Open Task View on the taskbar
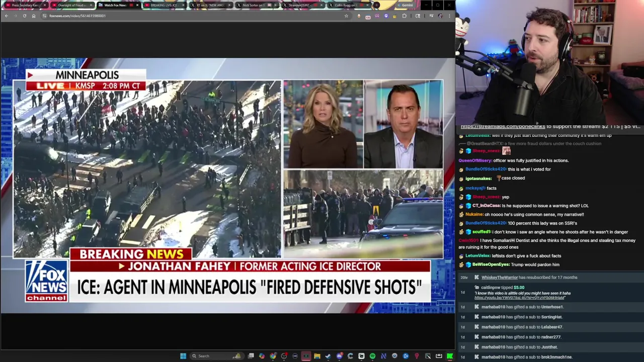Screen dimensions: 644x362 click(x=251, y=356)
